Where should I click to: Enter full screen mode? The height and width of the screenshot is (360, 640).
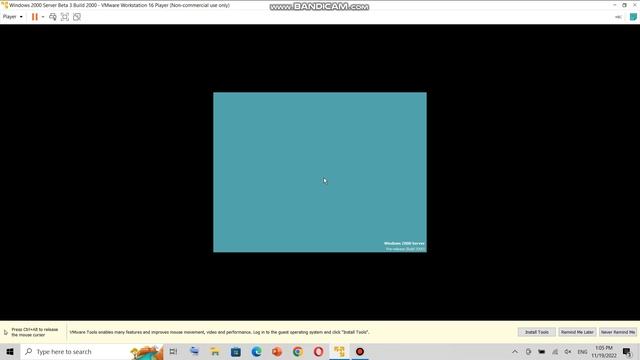[x=64, y=17]
